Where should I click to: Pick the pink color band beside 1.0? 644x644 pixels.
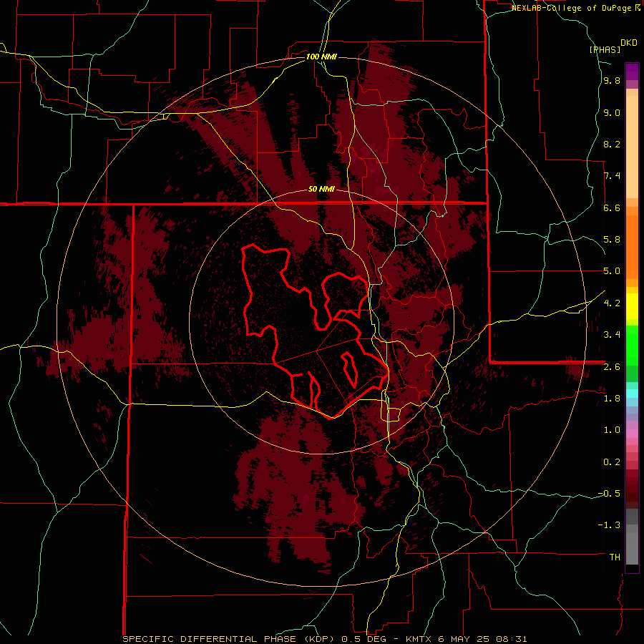pyautogui.click(x=632, y=434)
